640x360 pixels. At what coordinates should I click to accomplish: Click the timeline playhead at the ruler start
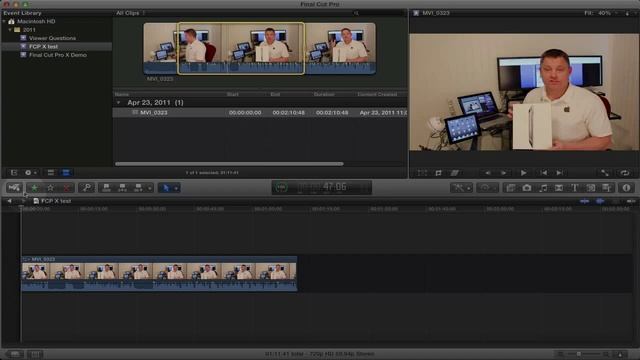click(x=21, y=208)
